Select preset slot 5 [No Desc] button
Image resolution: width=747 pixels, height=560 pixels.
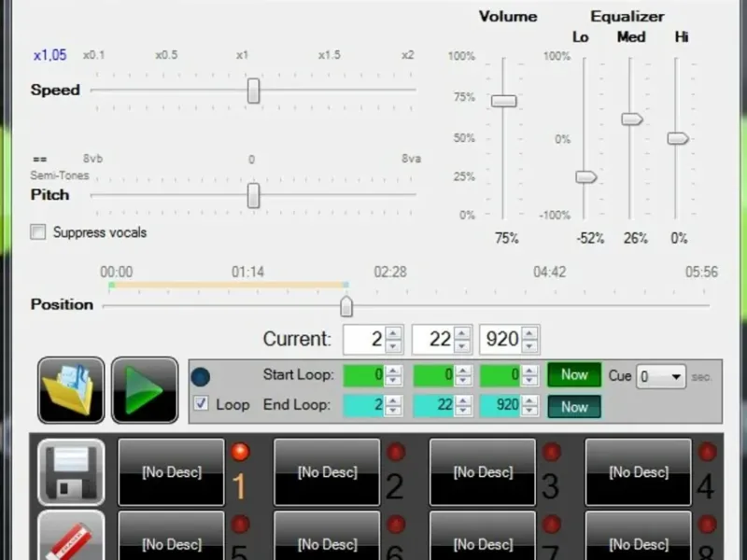point(172,536)
